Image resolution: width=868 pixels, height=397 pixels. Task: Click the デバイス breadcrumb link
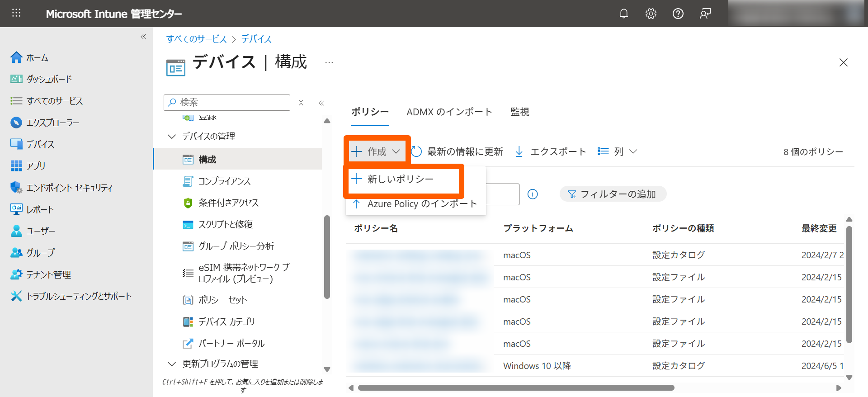click(256, 39)
